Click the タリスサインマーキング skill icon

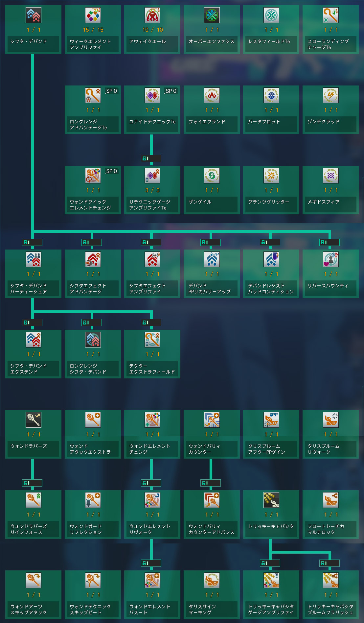click(212, 580)
